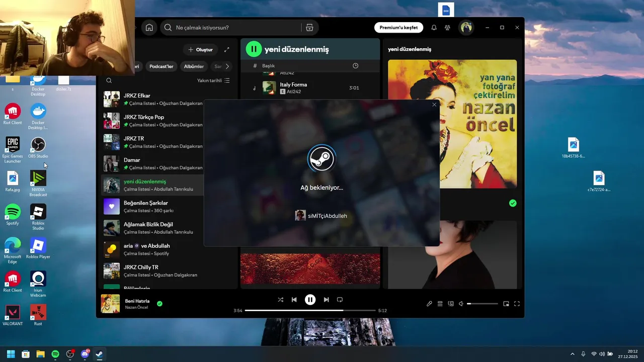Screen dimensions: 644x362
Task: Seek on the song progress bar
Action: [x=310, y=311]
